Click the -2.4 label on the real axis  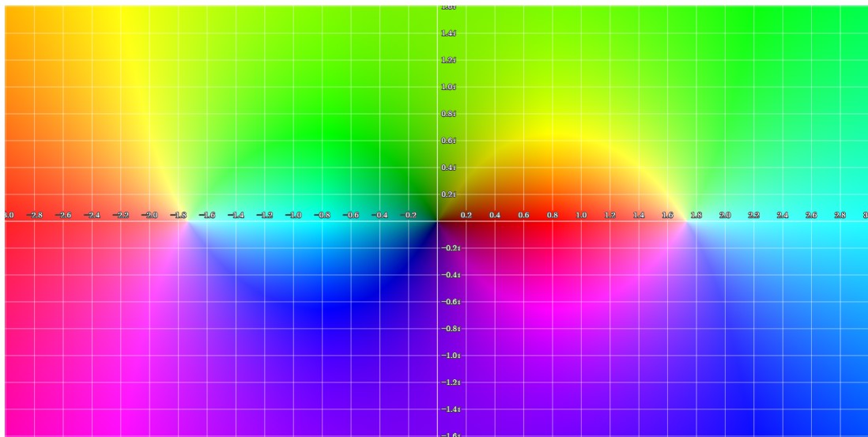tap(93, 215)
